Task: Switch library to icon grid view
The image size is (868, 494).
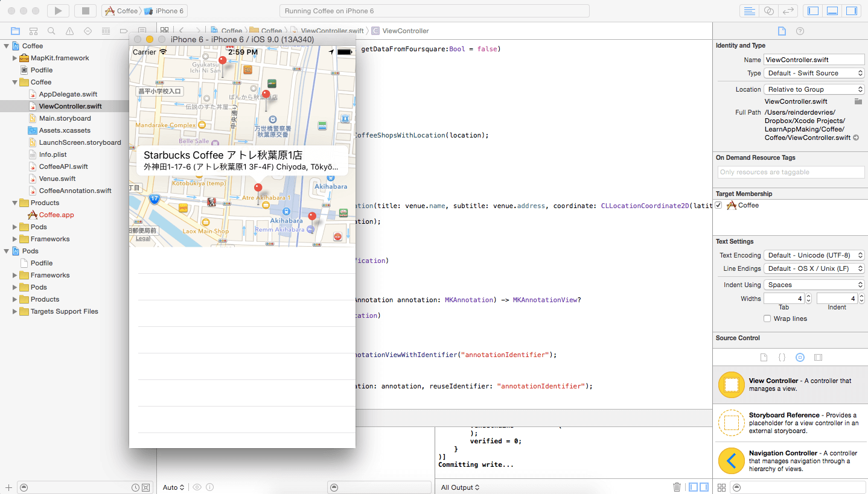Action: click(x=721, y=487)
